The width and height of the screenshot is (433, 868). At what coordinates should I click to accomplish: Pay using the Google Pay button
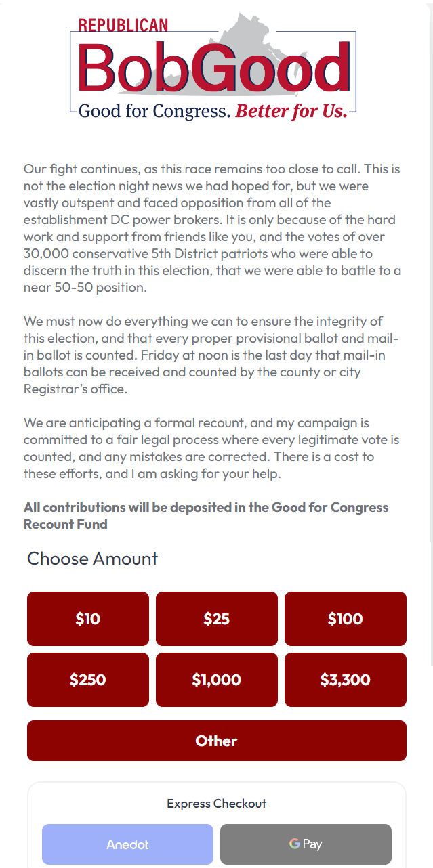point(306,844)
